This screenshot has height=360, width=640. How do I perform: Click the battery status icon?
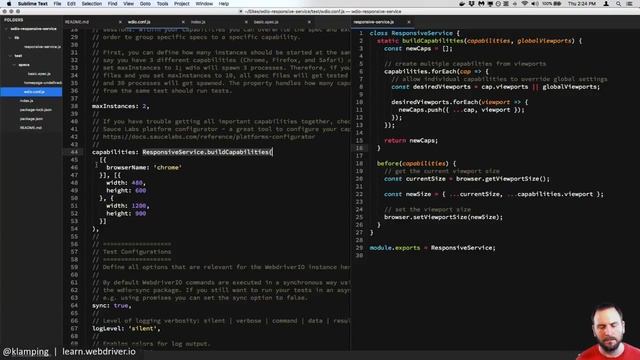coord(557,4)
